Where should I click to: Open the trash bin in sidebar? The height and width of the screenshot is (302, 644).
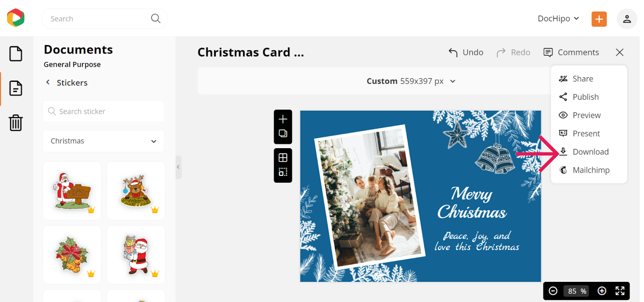[16, 123]
